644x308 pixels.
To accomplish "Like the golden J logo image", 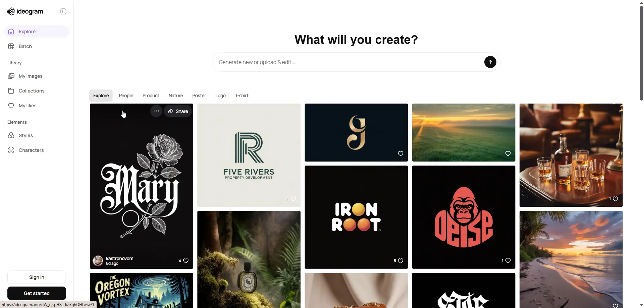I will [400, 153].
